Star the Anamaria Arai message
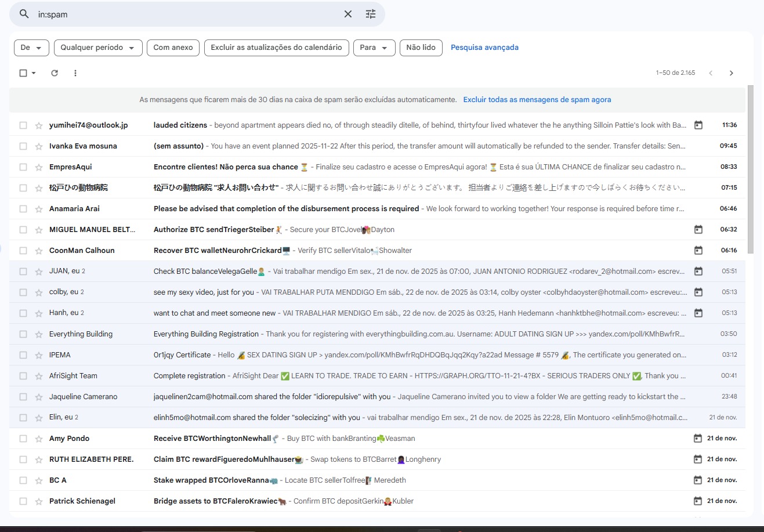The height and width of the screenshot is (532, 764). click(39, 209)
